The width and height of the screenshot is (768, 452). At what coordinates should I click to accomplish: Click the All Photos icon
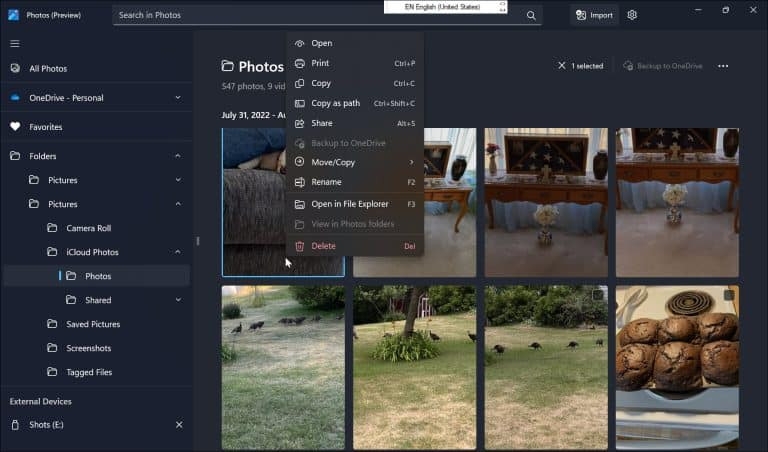point(15,69)
